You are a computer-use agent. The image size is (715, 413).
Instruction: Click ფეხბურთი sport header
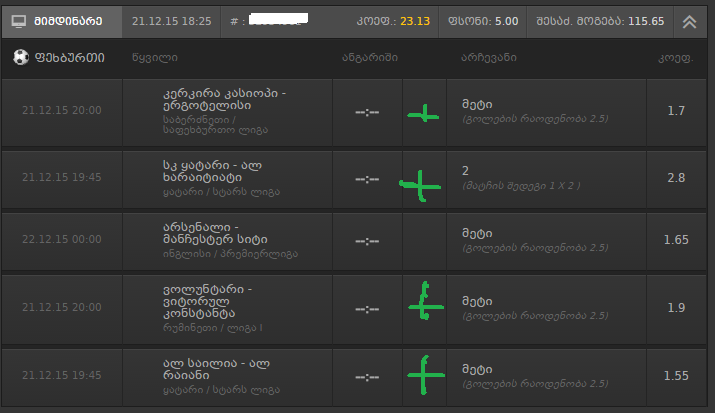click(69, 58)
